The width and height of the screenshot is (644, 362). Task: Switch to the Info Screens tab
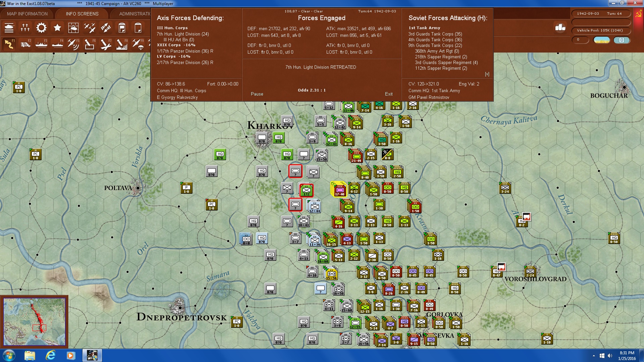click(x=82, y=14)
